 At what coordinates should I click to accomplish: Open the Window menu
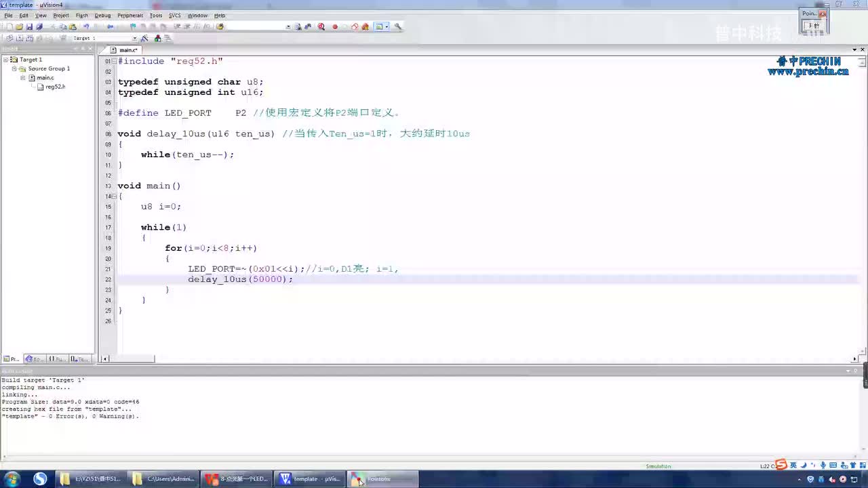(197, 15)
